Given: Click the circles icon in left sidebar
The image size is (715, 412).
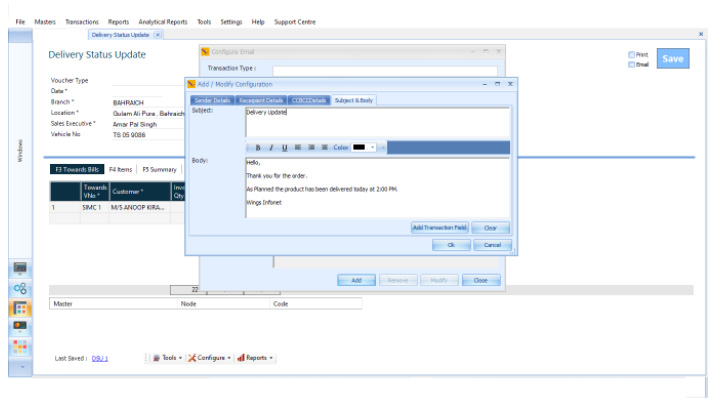Looking at the screenshot, I should click(x=20, y=288).
